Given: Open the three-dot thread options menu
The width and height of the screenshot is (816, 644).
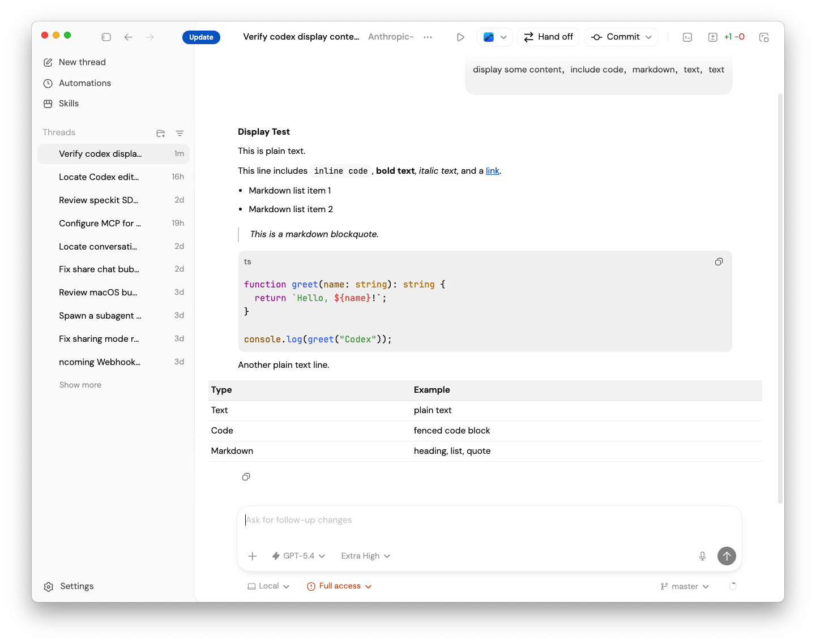Looking at the screenshot, I should point(428,37).
